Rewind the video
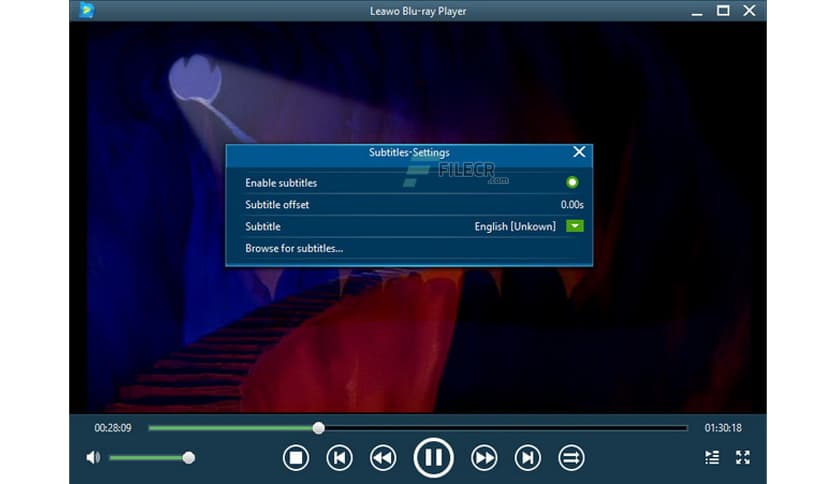Screen dimensions: 836x484 coord(383,457)
